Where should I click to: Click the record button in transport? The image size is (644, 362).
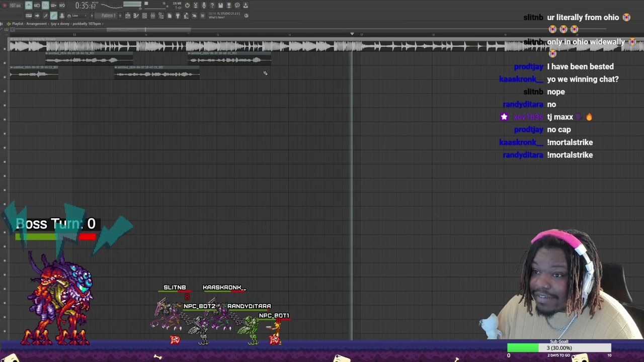click(x=5, y=5)
